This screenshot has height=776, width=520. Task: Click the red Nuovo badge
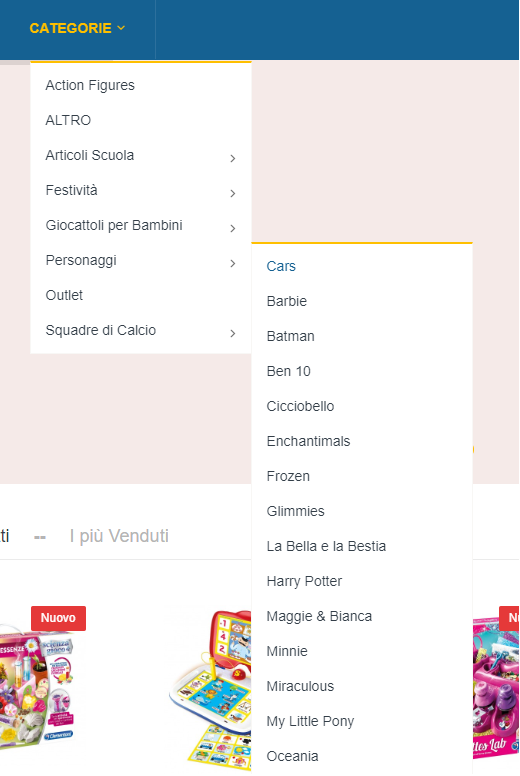tap(58, 618)
